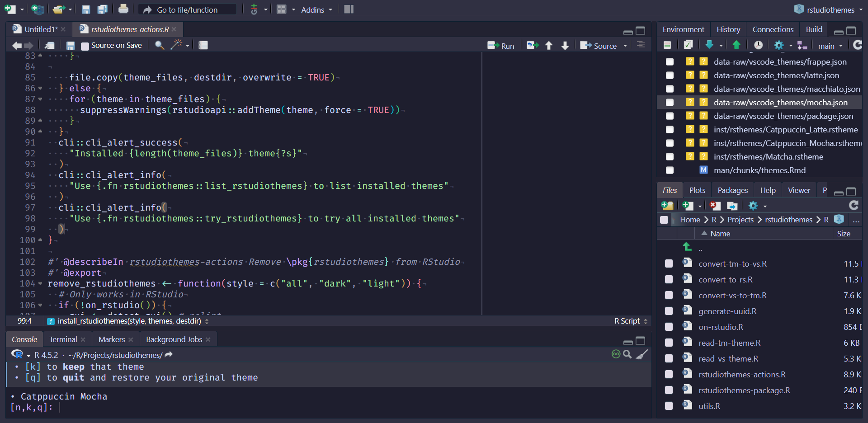Screen dimensions: 868x423
Task: Enable the Source on Save checkbox
Action: click(85, 46)
